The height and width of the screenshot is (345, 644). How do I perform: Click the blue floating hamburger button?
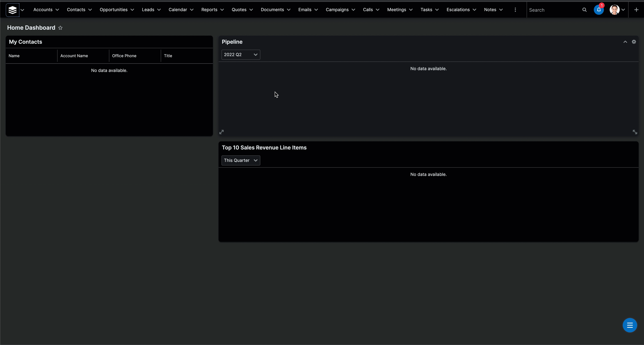(x=630, y=325)
